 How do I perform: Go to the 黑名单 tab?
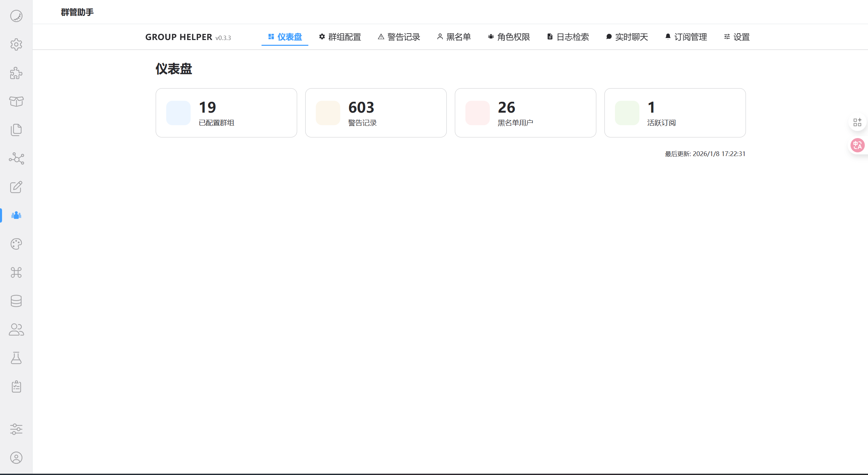454,37
